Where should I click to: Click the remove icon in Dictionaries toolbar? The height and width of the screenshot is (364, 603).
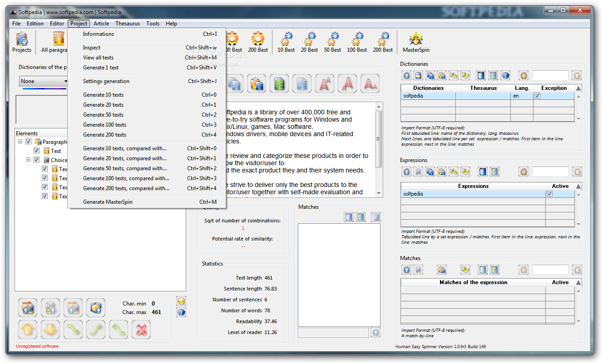(524, 75)
